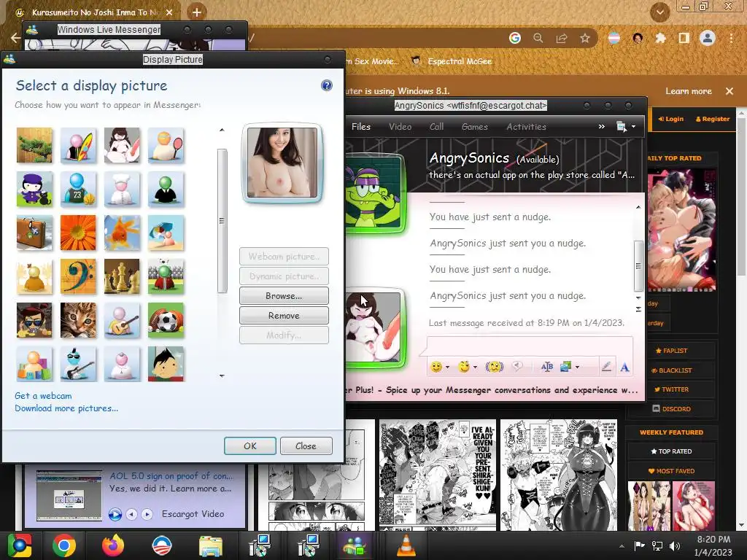Switch to handwriting pen mode
The image size is (747, 560).
606,366
